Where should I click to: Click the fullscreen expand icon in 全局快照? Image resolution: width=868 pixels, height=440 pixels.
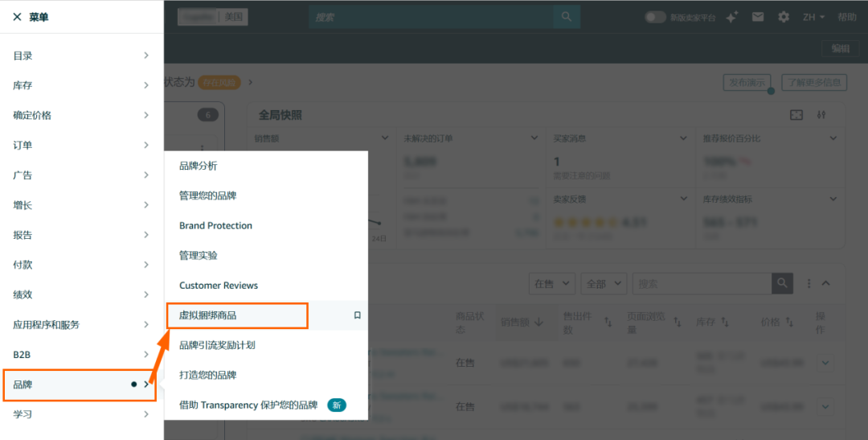click(x=796, y=115)
